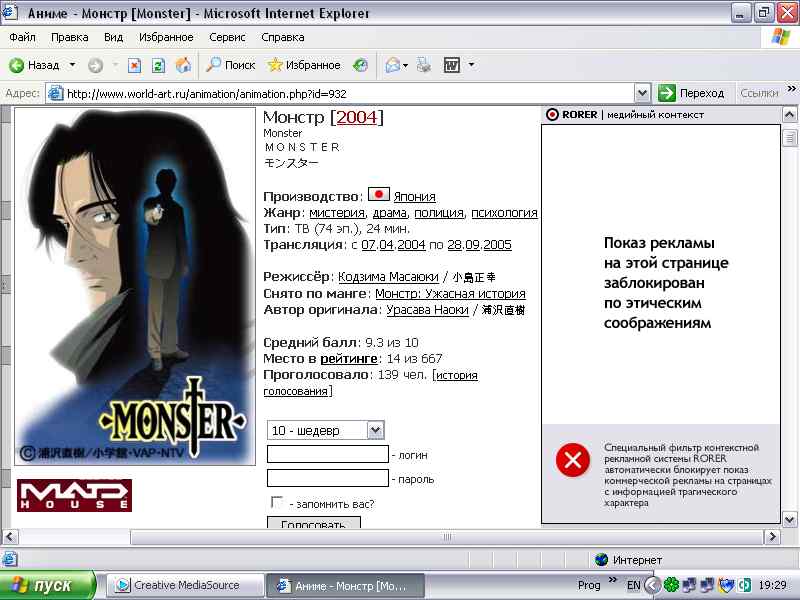
Task: Open the Mail icon dropdown arrow
Action: pyautogui.click(x=406, y=65)
